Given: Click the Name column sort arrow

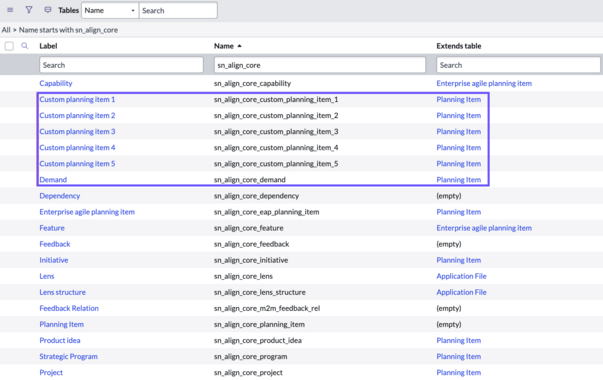Looking at the screenshot, I should click(x=240, y=46).
